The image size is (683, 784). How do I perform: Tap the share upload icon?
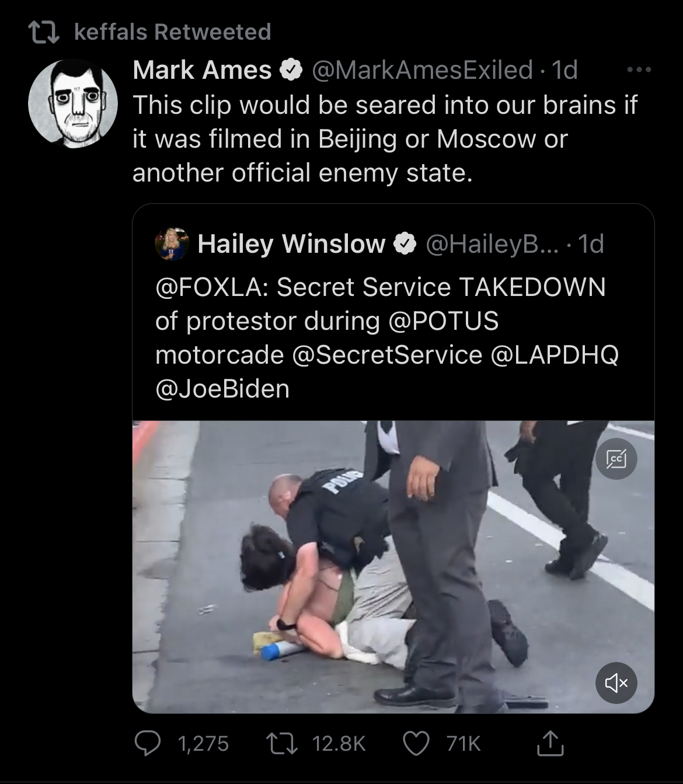tap(550, 743)
